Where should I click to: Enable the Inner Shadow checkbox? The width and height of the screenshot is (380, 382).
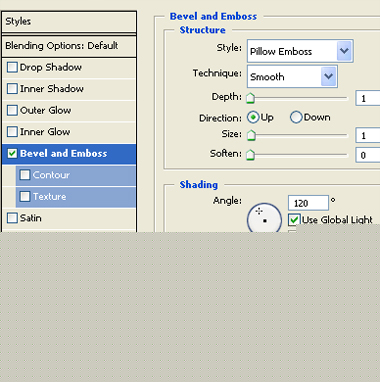[12, 89]
